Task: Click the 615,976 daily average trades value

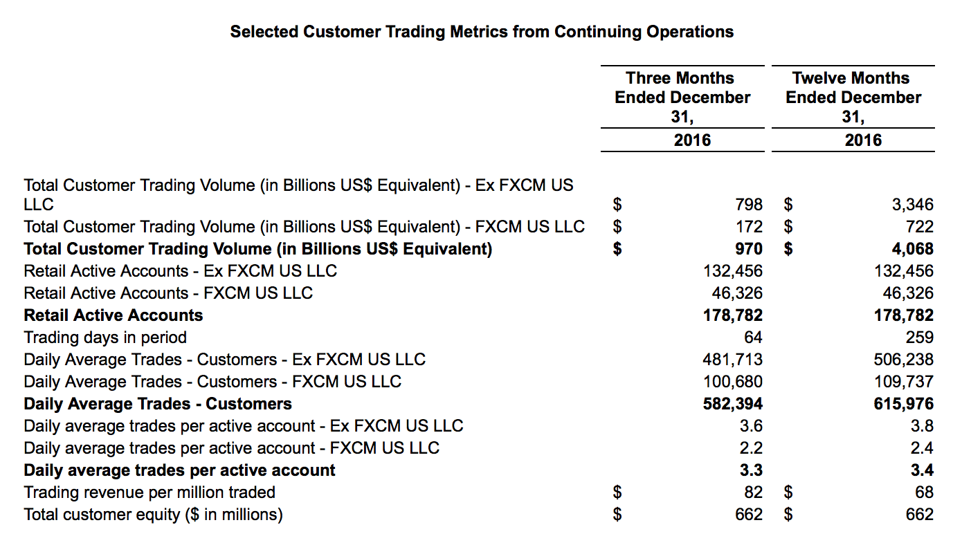Action: pyautogui.click(x=904, y=404)
